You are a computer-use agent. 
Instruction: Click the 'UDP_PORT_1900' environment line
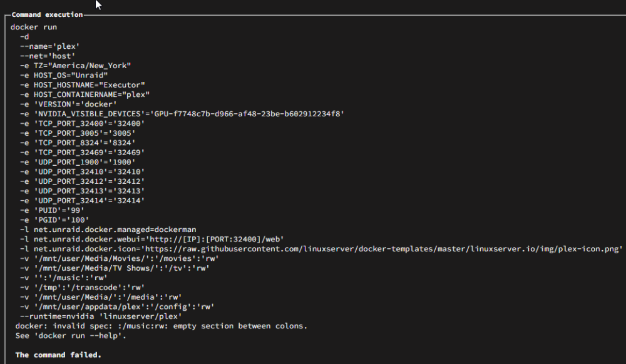click(78, 162)
